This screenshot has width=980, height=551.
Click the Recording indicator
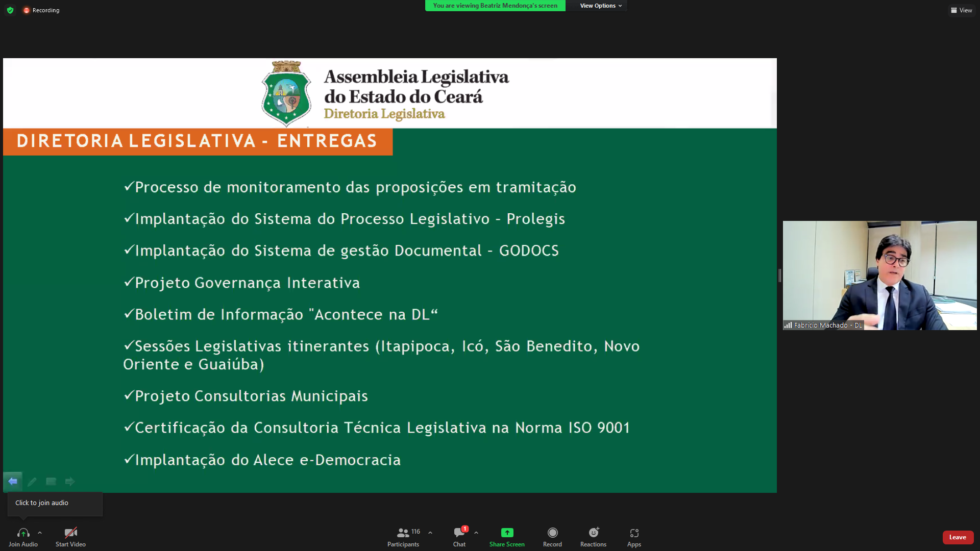41,10
